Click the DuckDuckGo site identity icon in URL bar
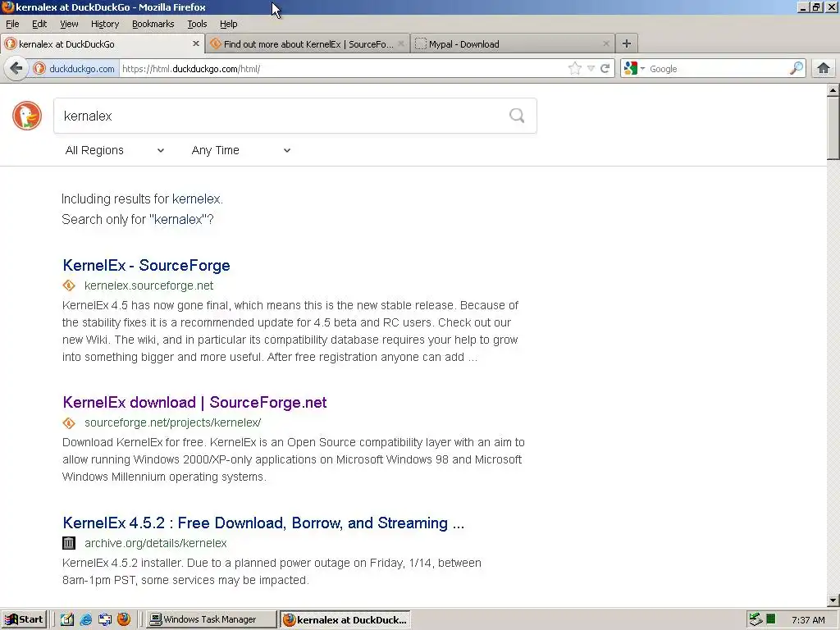This screenshot has width=840, height=630. click(39, 69)
